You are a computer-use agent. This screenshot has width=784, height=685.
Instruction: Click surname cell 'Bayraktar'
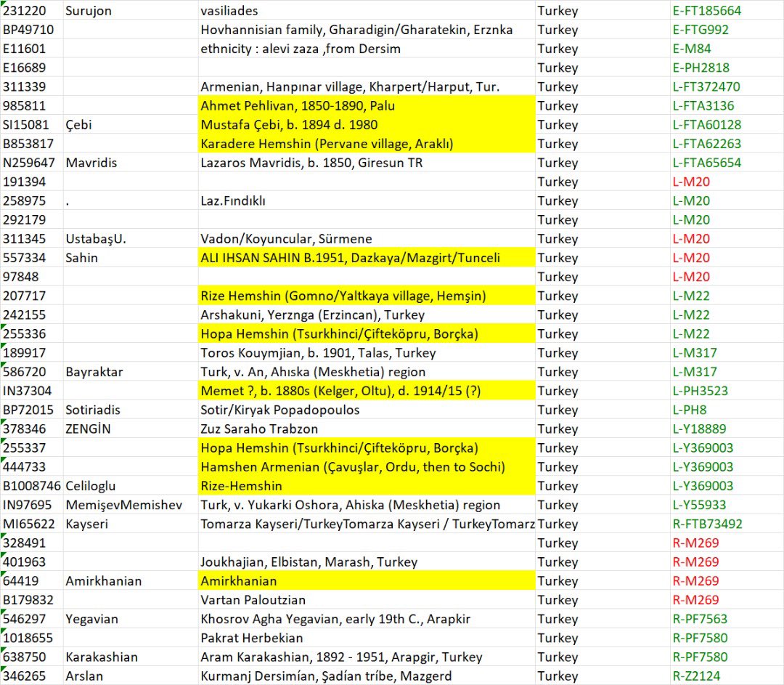(131, 372)
